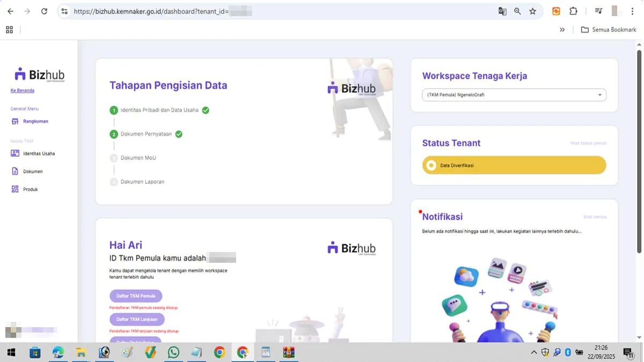Viewport: 644px width, 362px height.
Task: Open Google Translate icon in the address bar
Action: pyautogui.click(x=502, y=11)
